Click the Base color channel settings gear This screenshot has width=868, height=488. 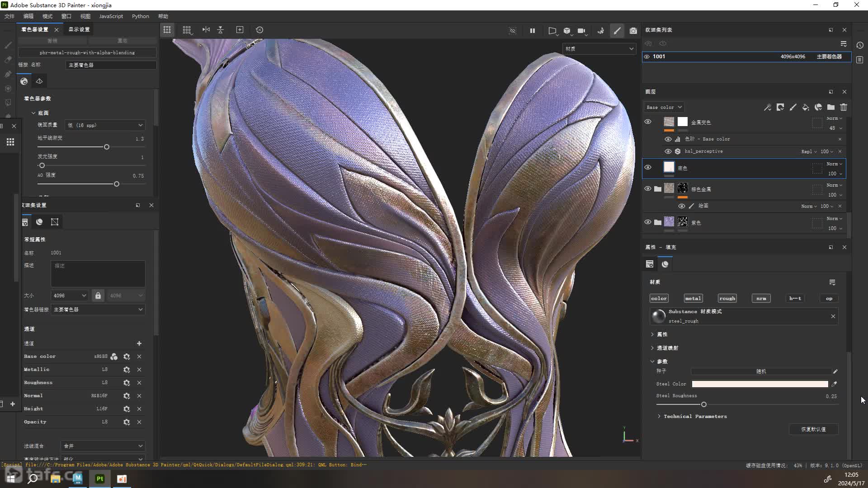127,357
